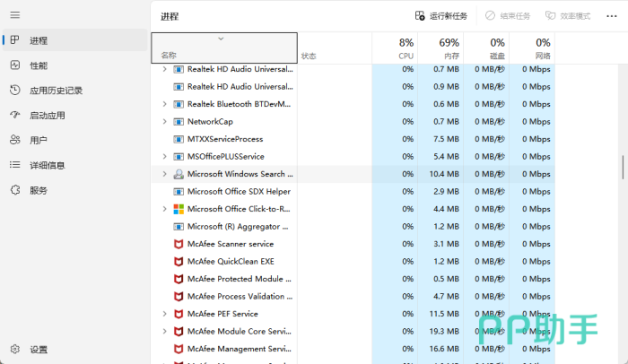Switch to the 应用历史记录 tab
The height and width of the screenshot is (364, 628).
pyautogui.click(x=74, y=91)
